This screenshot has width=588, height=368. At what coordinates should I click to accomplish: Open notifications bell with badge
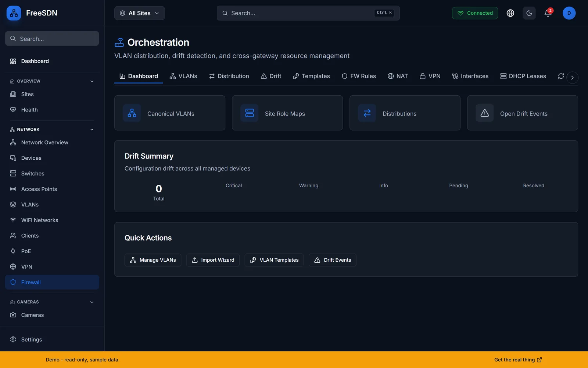click(x=548, y=13)
